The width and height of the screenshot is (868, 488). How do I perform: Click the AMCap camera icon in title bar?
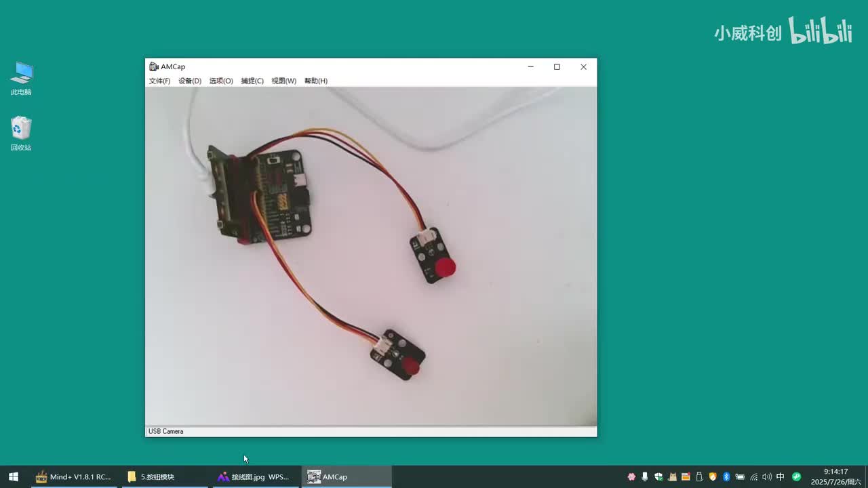pos(154,66)
